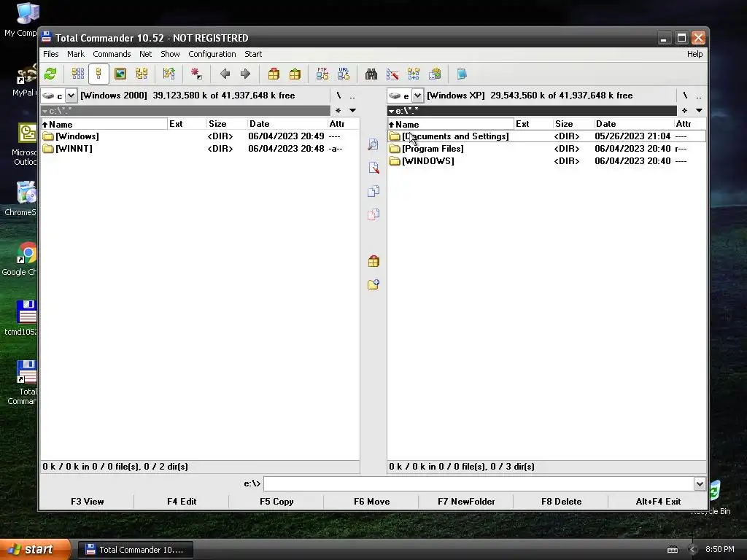
Task: Go to root with left panel backslash button
Action: click(x=338, y=96)
